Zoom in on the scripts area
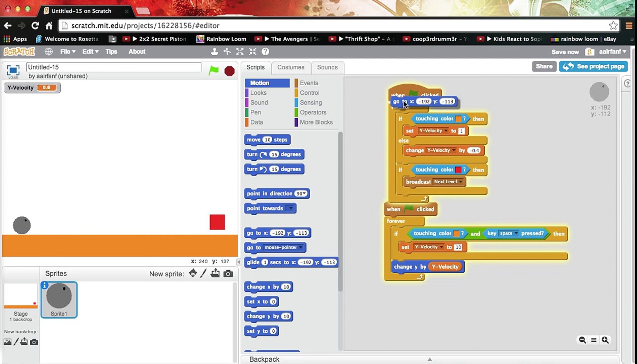 click(605, 340)
